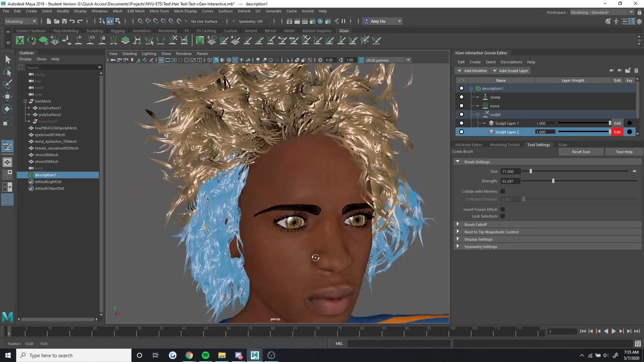Click the red Edit button for Sculpt Layer 2
644x362 pixels.
[x=617, y=132]
